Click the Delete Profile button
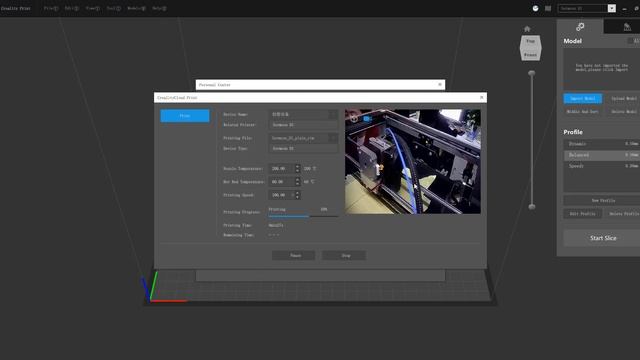 point(623,213)
